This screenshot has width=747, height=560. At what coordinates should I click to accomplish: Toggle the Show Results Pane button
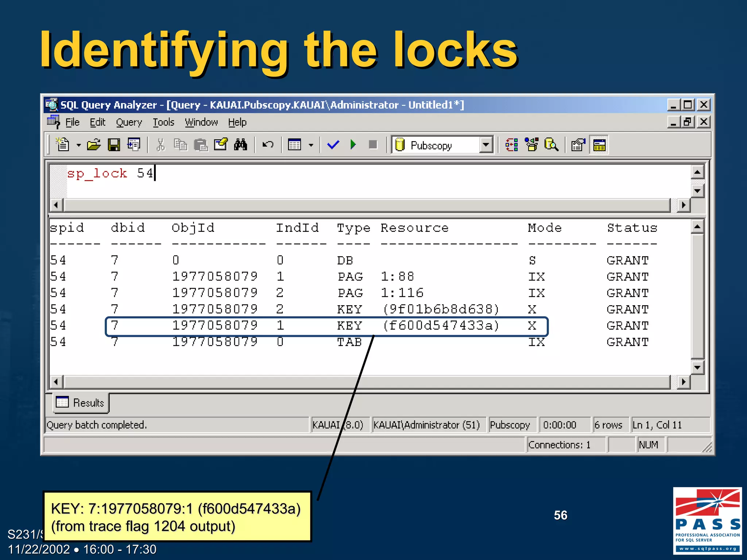point(599,145)
